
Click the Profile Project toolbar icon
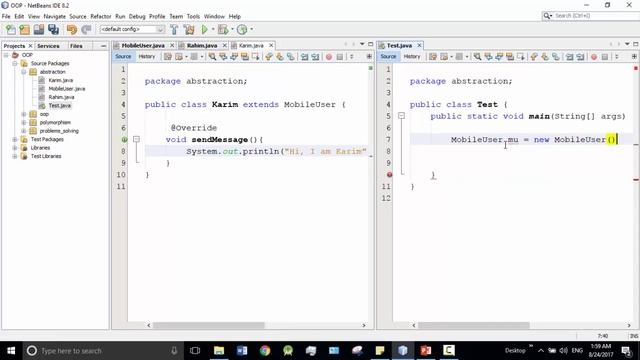coord(242,29)
